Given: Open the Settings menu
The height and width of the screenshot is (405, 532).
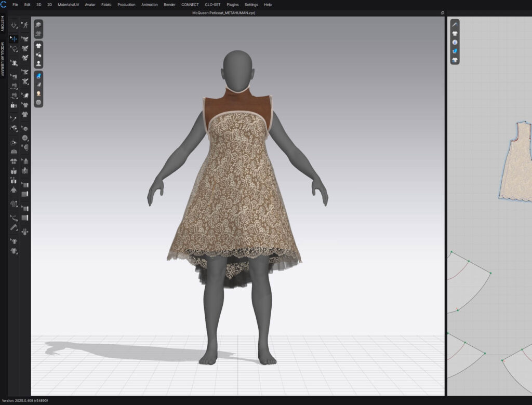Looking at the screenshot, I should pos(251,5).
